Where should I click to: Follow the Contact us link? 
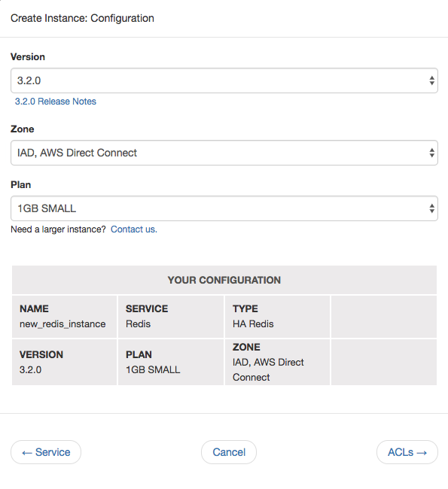[134, 229]
